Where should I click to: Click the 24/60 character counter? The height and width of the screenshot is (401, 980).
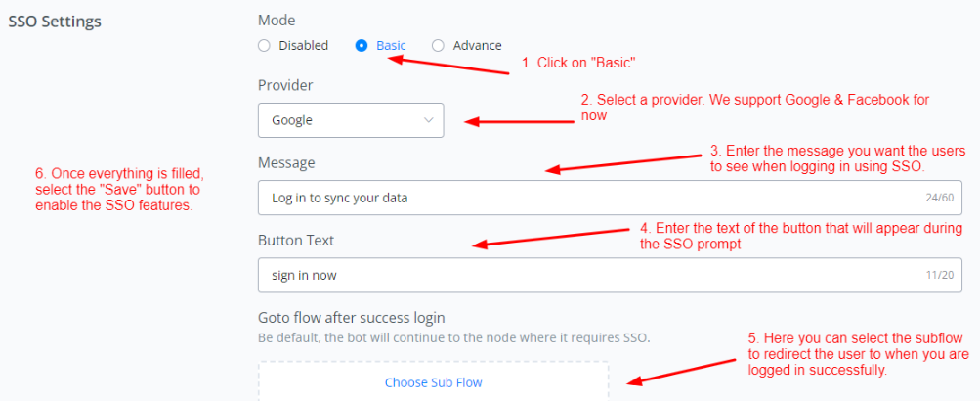click(x=939, y=199)
